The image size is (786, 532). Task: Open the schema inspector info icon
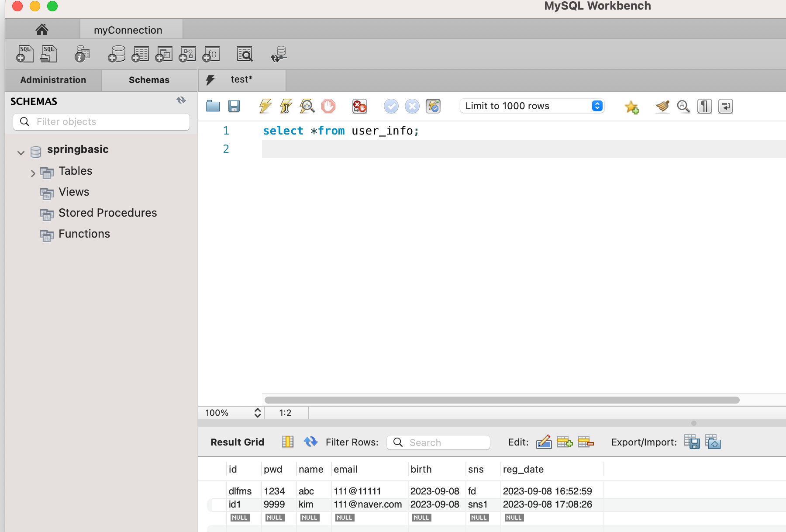[x=82, y=54]
